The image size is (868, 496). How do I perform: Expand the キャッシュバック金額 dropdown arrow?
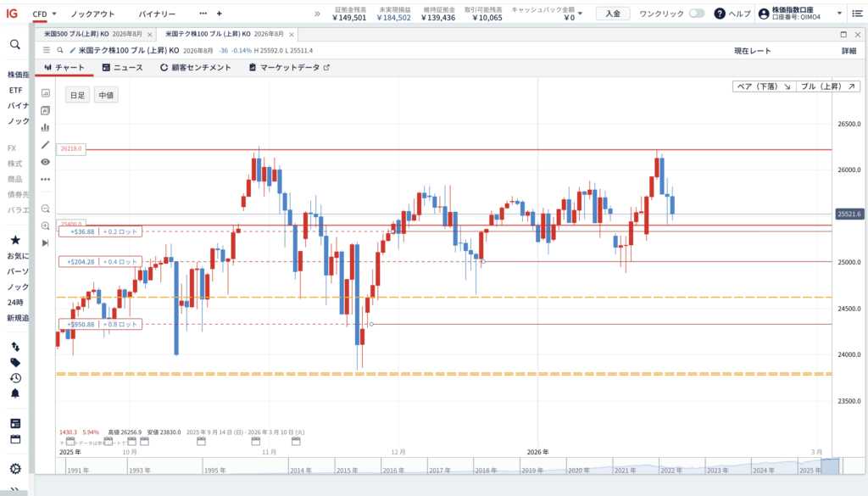tap(580, 14)
